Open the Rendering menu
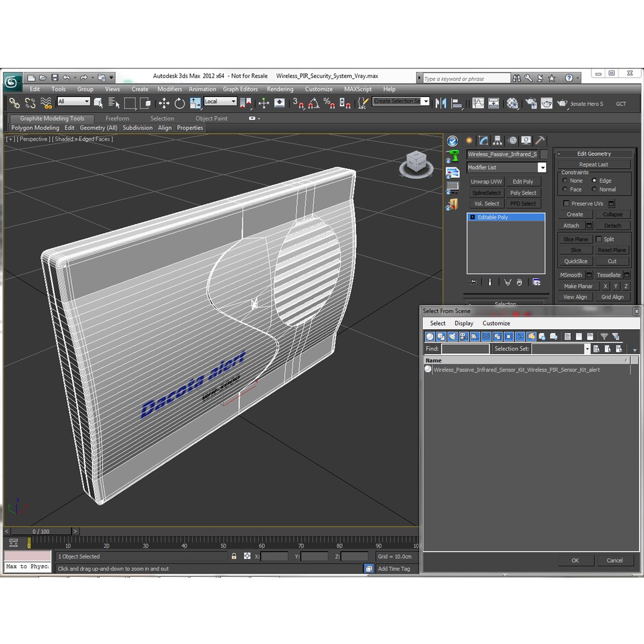The image size is (644, 644). pos(280,89)
